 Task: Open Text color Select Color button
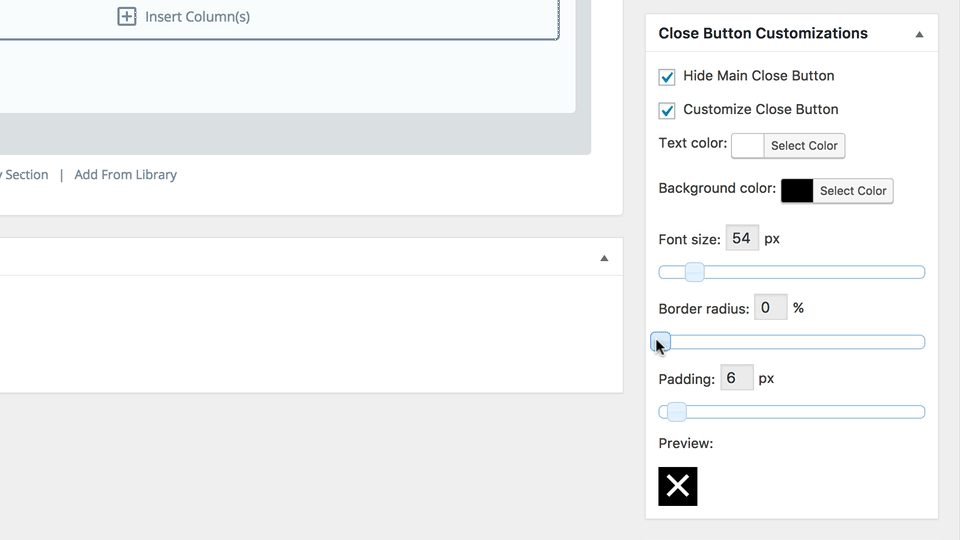point(804,146)
